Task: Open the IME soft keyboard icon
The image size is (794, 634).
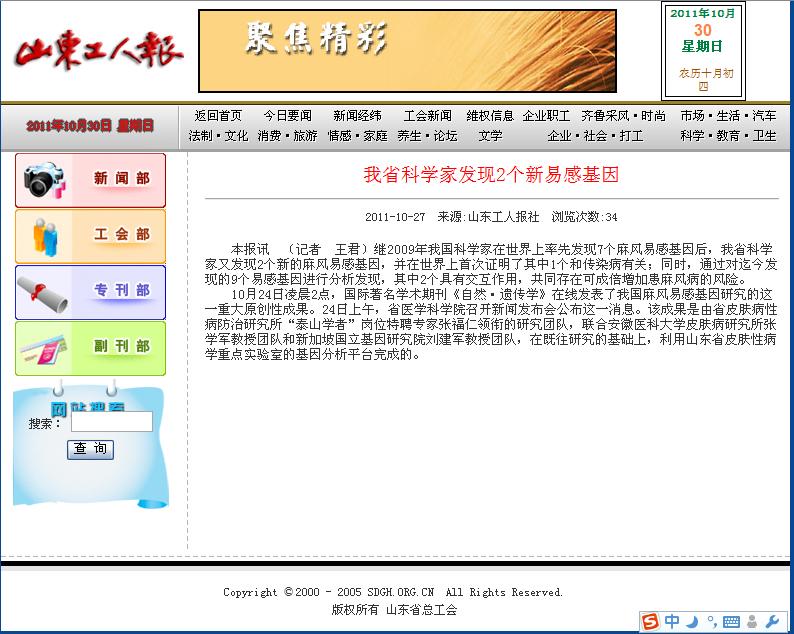Action: (x=731, y=621)
